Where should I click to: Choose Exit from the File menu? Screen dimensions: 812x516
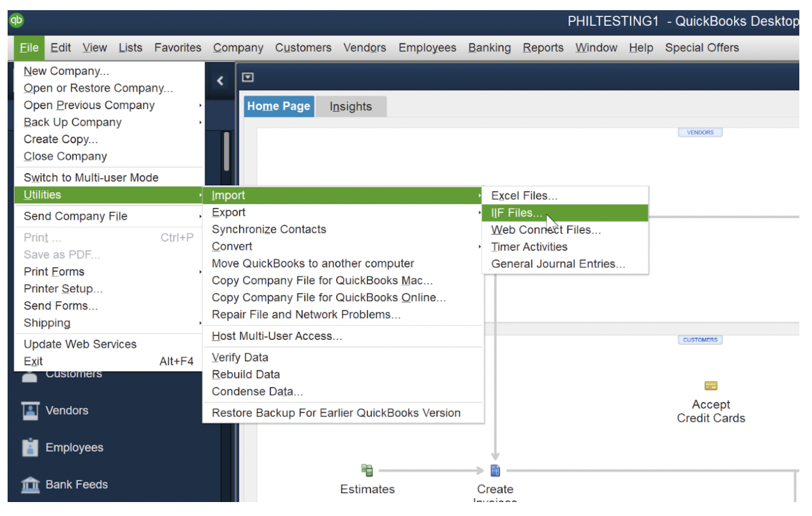(x=109, y=361)
